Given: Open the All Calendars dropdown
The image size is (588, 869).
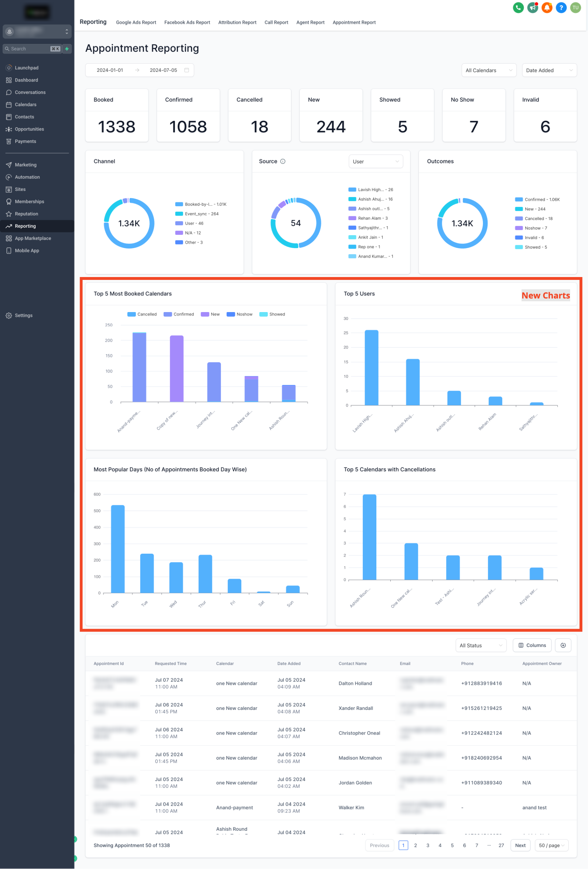Looking at the screenshot, I should pyautogui.click(x=489, y=70).
